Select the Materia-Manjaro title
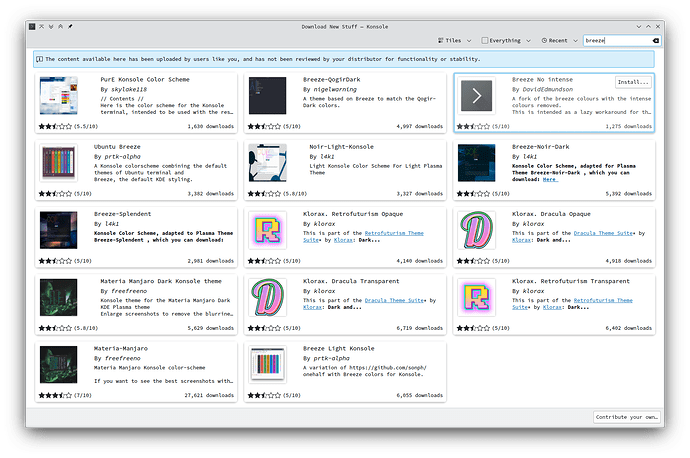This screenshot has width=690, height=458. point(121,349)
